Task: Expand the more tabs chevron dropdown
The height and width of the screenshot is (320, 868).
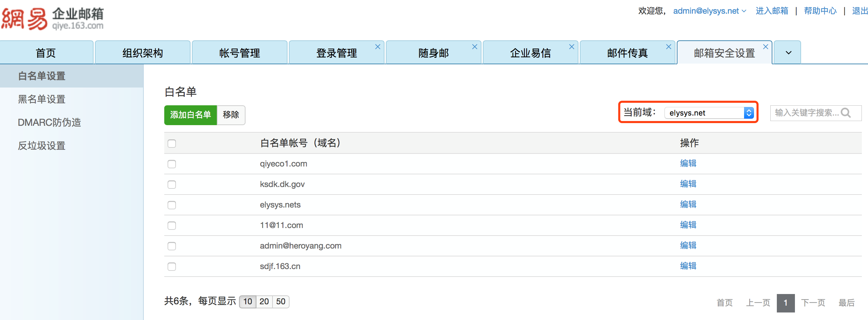Action: tap(788, 53)
